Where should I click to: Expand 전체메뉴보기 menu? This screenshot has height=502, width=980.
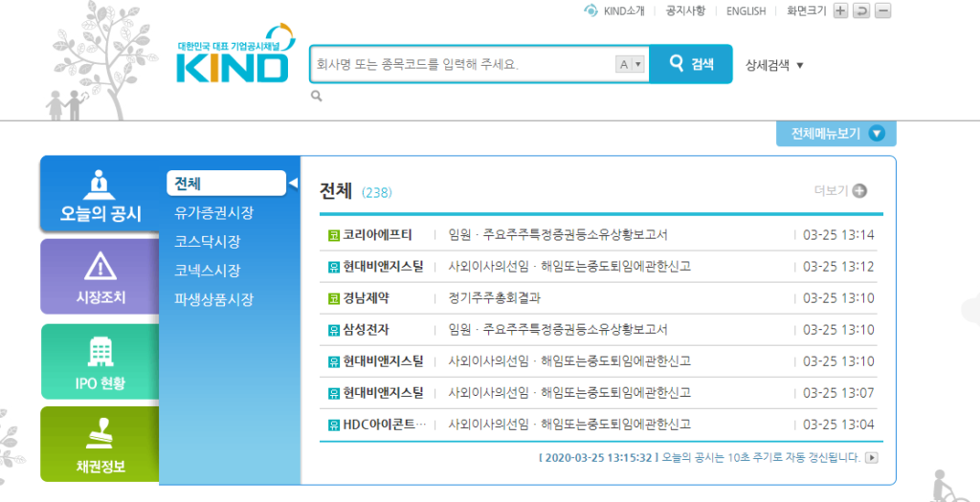tap(836, 134)
